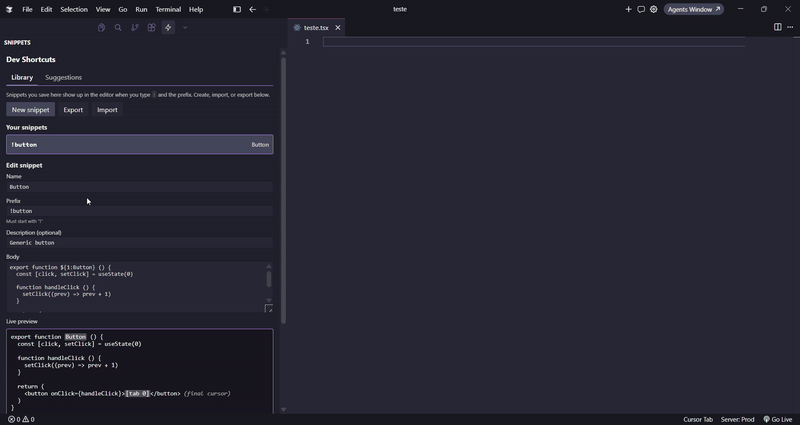
Task: Click Go Live in status bar
Action: [x=778, y=419]
